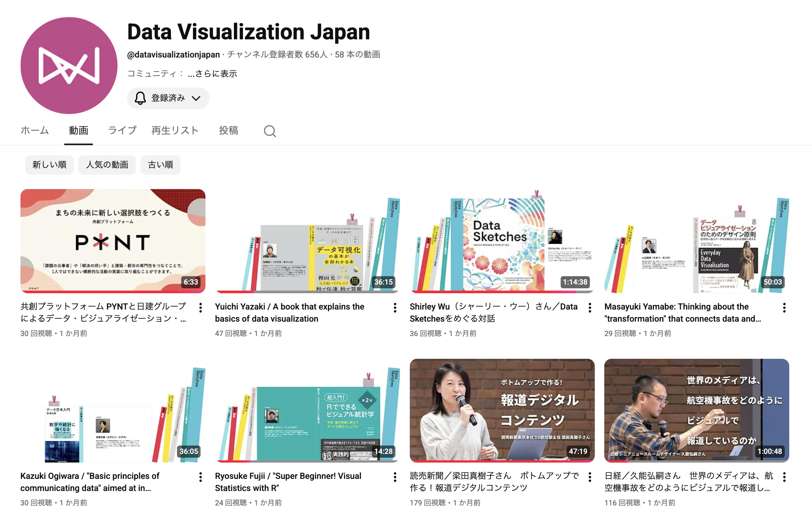Click the @datavisualizationjapan channel handle
The height and width of the screenshot is (527, 812).
(x=173, y=55)
